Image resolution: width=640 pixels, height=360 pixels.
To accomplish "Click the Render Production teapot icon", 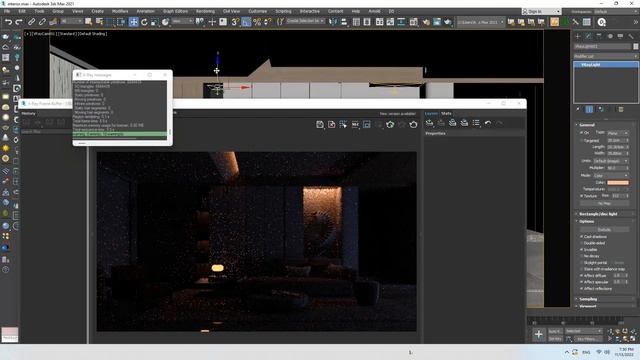I will click(448, 22).
